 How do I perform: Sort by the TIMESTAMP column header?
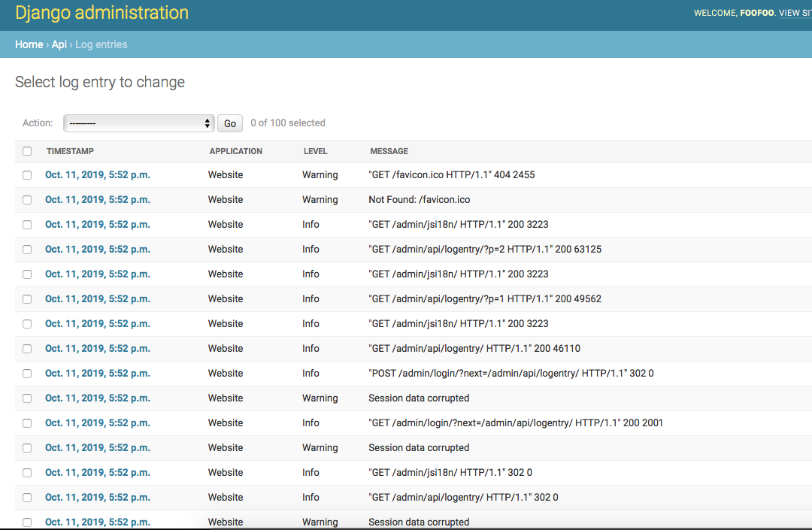(70, 151)
